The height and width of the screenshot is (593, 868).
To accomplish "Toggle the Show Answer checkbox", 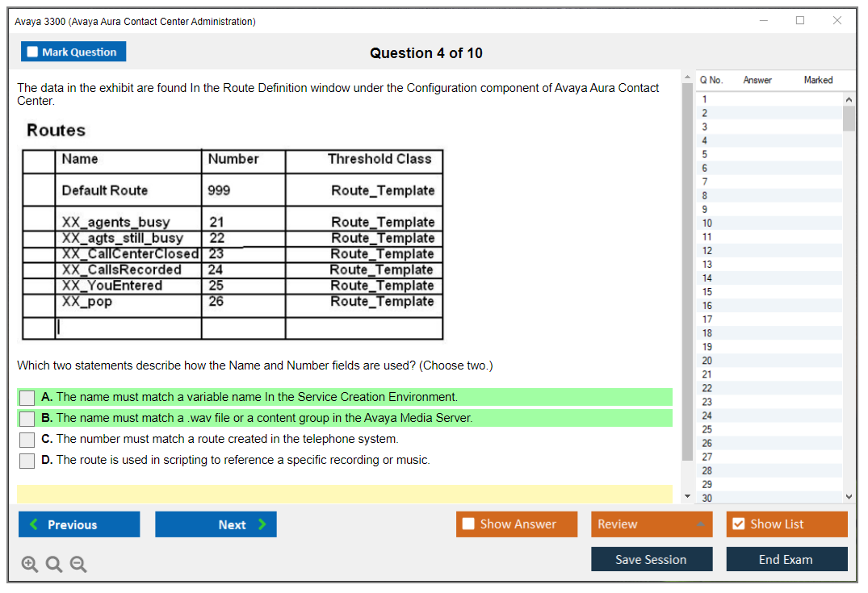I will pyautogui.click(x=468, y=524).
